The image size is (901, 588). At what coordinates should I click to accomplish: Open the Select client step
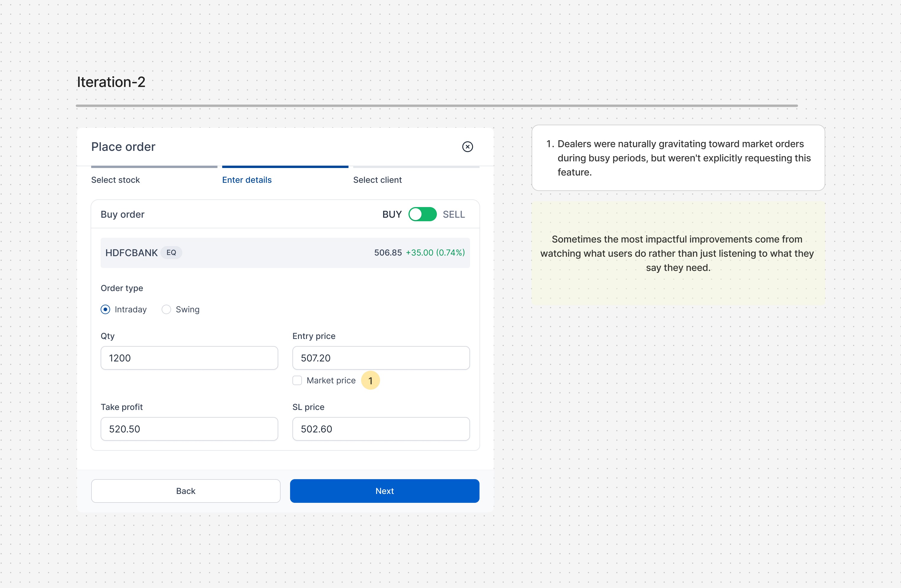pyautogui.click(x=377, y=180)
